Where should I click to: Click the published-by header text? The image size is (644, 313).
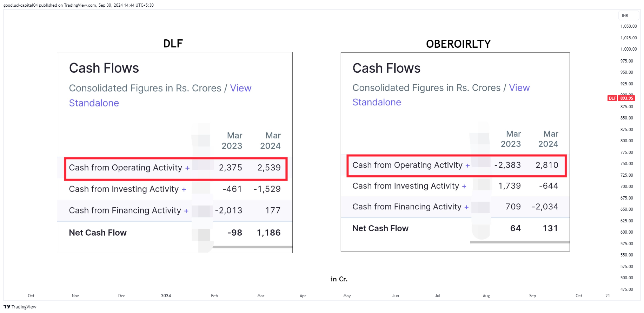click(x=79, y=5)
